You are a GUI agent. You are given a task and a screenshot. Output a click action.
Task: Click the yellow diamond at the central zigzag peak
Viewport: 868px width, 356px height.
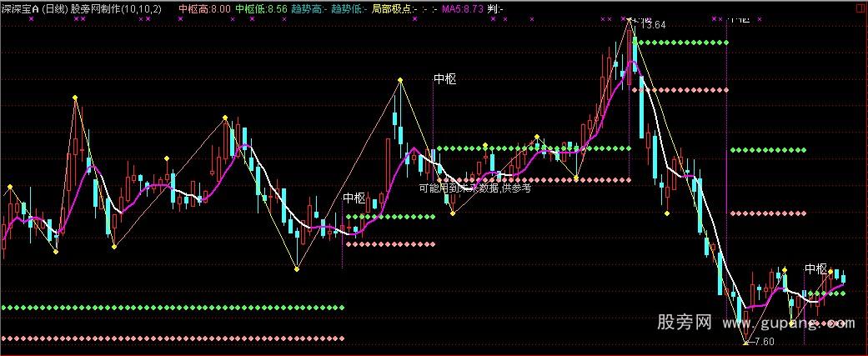click(x=400, y=80)
